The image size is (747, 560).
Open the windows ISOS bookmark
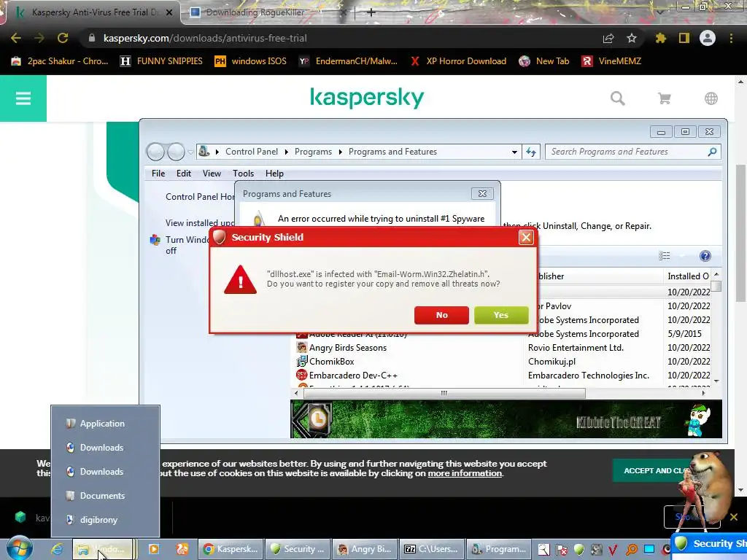pos(251,61)
